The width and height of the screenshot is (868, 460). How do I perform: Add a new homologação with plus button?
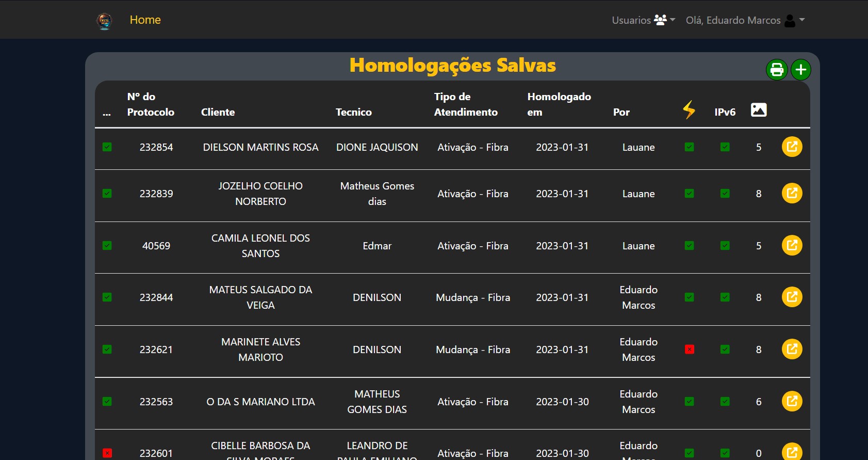click(x=801, y=70)
